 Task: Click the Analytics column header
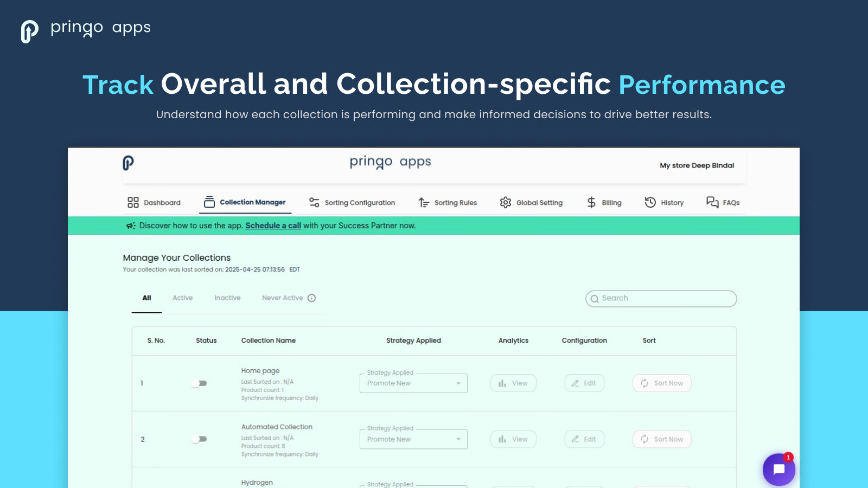[513, 341]
